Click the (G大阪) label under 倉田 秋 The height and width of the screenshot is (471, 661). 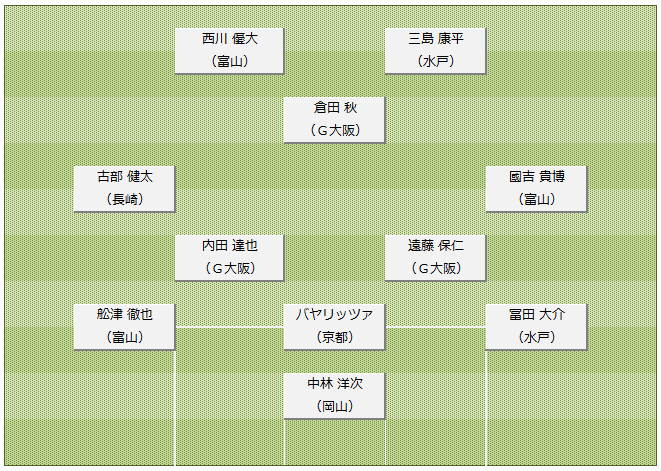pos(335,130)
